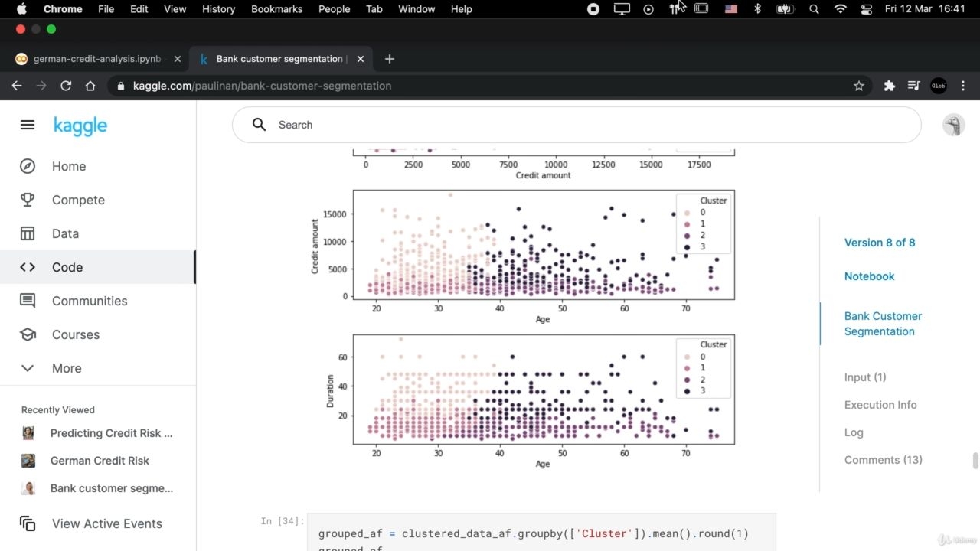Expand Version 8 of 8 selector
This screenshot has width=980, height=551.
(880, 243)
